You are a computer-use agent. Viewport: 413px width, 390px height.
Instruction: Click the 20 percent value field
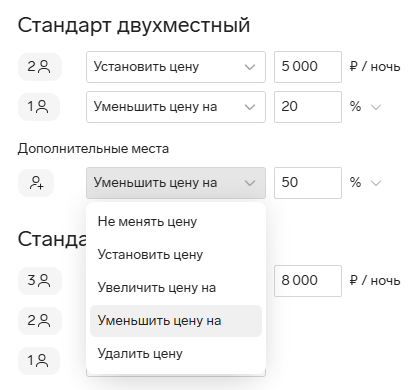pos(308,107)
